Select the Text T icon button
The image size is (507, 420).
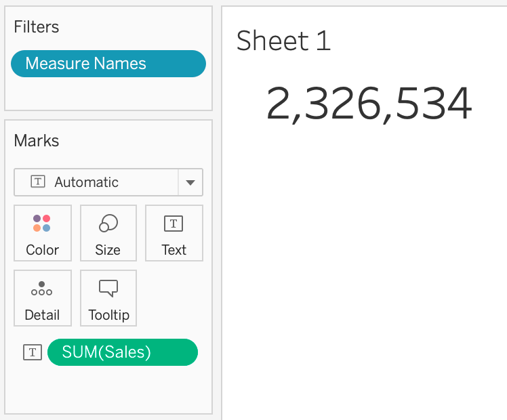[174, 224]
